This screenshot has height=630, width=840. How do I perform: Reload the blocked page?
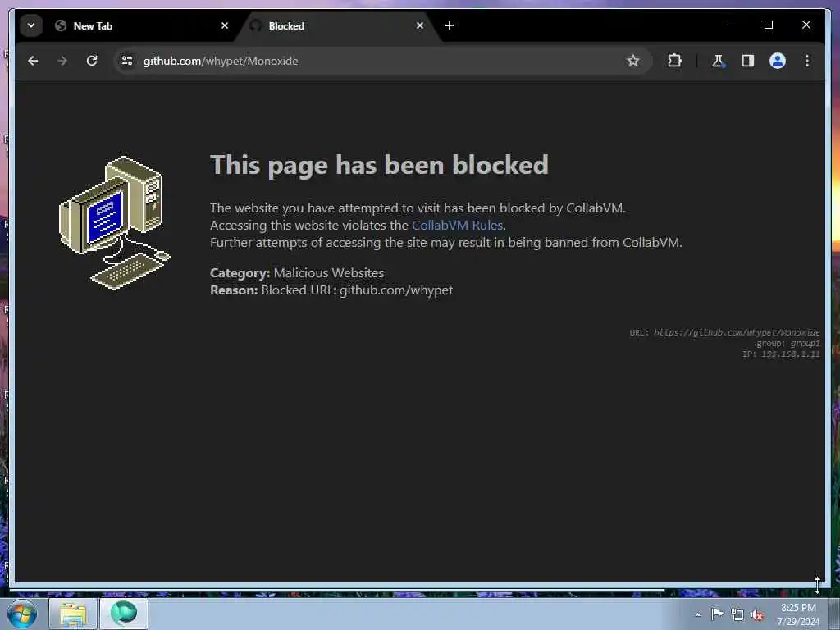click(x=92, y=61)
